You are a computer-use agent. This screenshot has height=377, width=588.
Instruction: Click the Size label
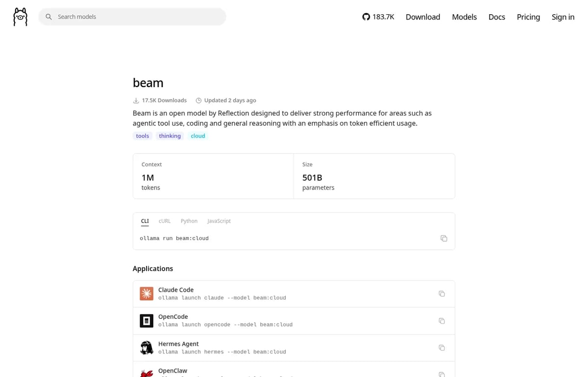click(x=307, y=165)
